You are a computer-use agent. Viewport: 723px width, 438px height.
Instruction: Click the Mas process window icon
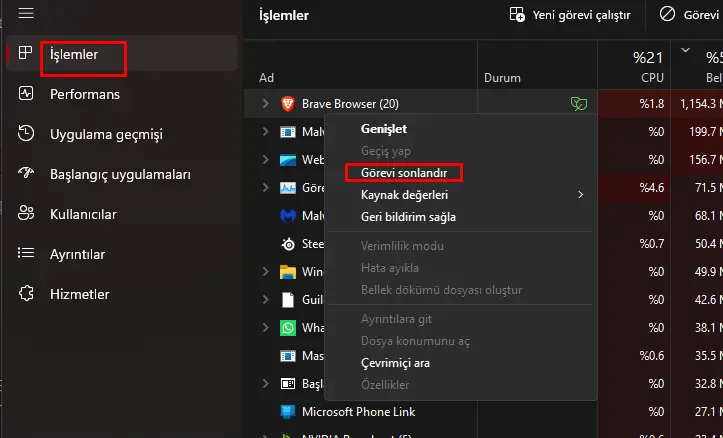[x=288, y=356]
